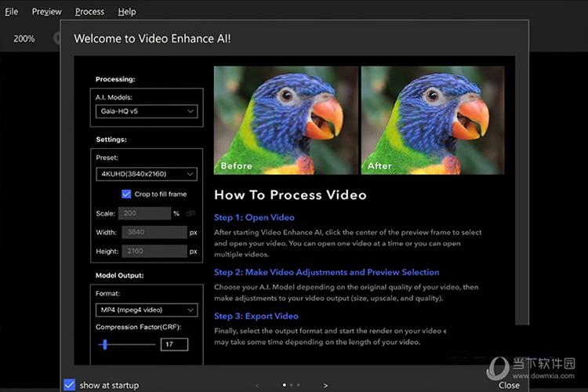Open the Process menu
Image resolution: width=588 pixels, height=392 pixels.
(x=89, y=12)
